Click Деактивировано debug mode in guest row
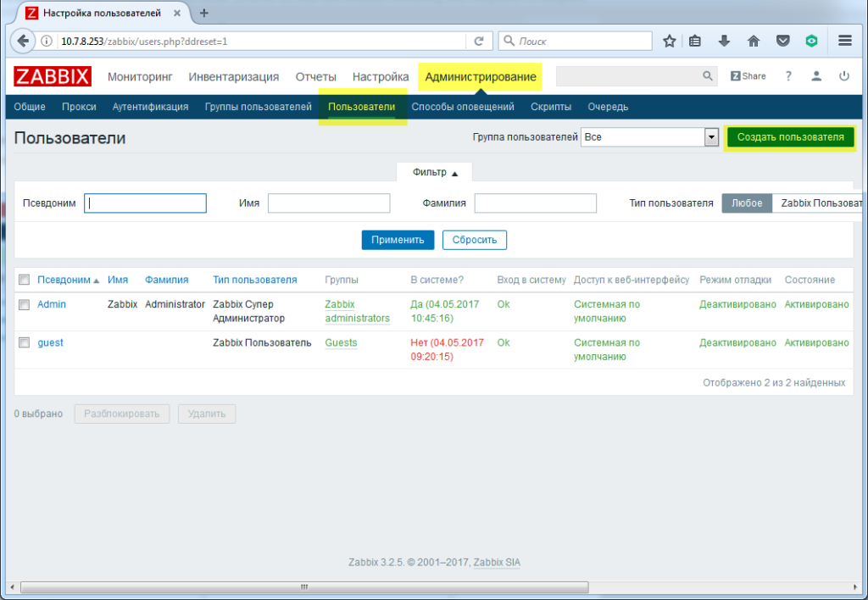The height and width of the screenshot is (600, 868). pos(737,342)
